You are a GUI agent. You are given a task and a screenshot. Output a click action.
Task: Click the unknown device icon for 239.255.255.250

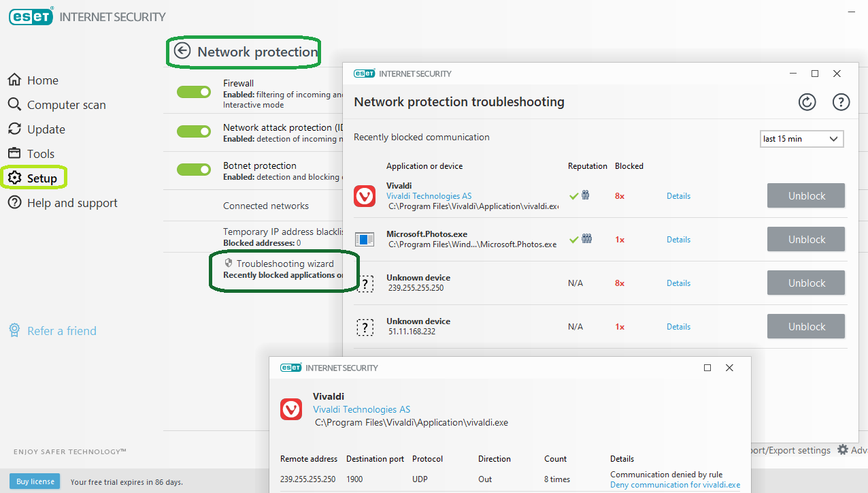[x=365, y=283]
